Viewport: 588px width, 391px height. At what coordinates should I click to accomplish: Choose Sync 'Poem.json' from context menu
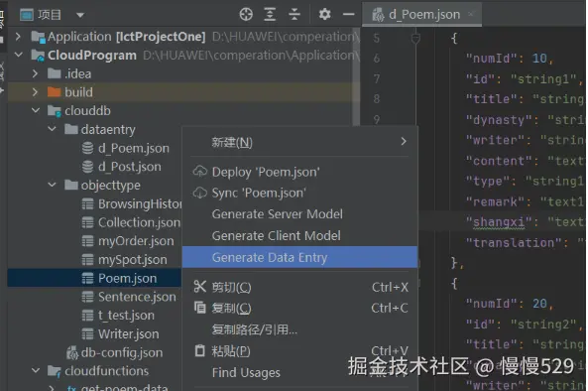[x=300, y=193]
